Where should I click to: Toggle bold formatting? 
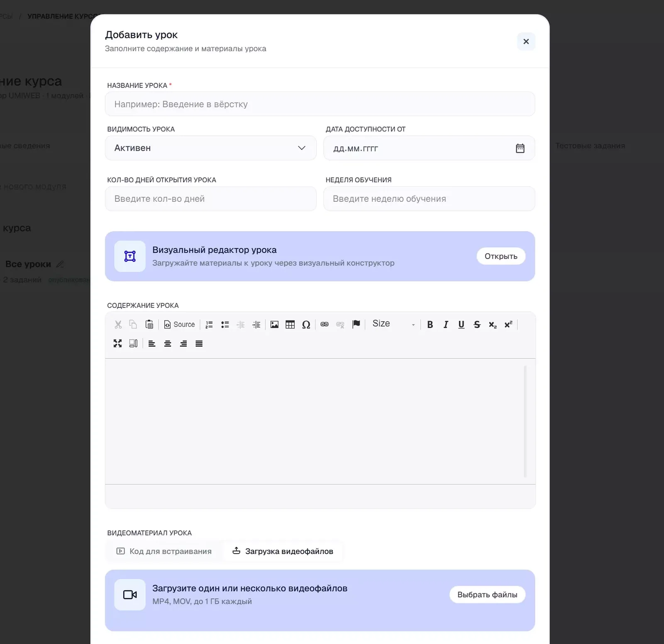(x=430, y=325)
